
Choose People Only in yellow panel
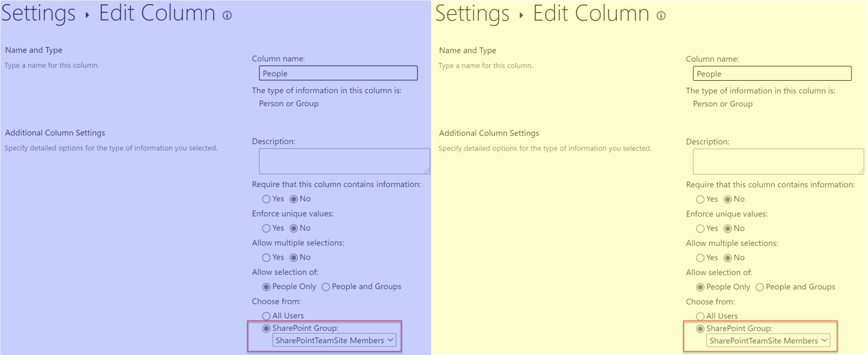pyautogui.click(x=701, y=287)
